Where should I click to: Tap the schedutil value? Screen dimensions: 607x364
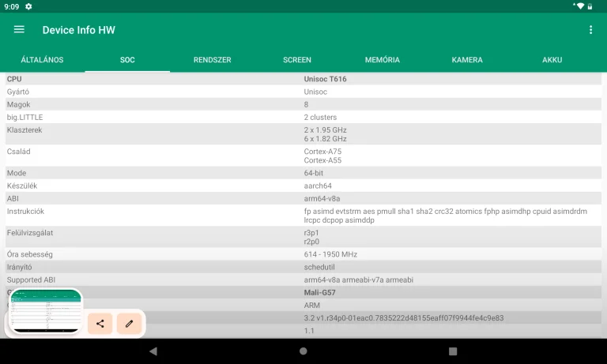click(x=319, y=267)
